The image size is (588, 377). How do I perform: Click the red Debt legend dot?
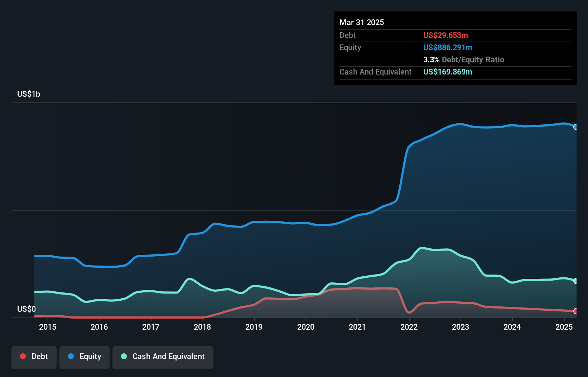pos(23,356)
